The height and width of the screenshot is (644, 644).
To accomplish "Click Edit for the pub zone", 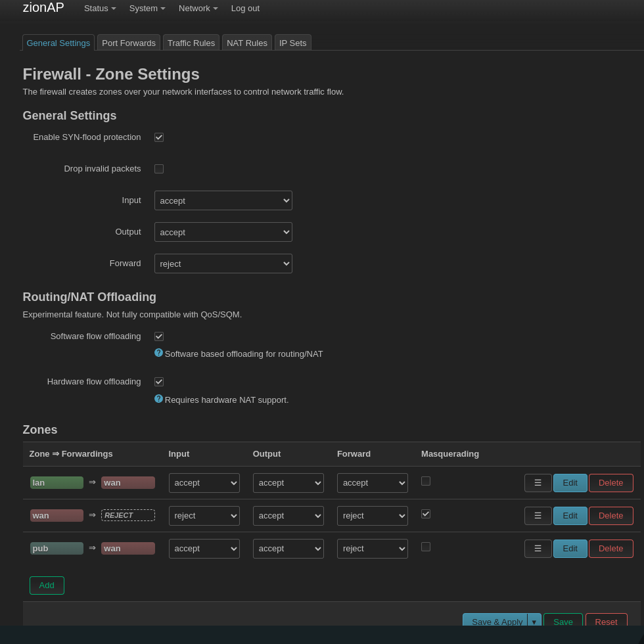I will (570, 549).
